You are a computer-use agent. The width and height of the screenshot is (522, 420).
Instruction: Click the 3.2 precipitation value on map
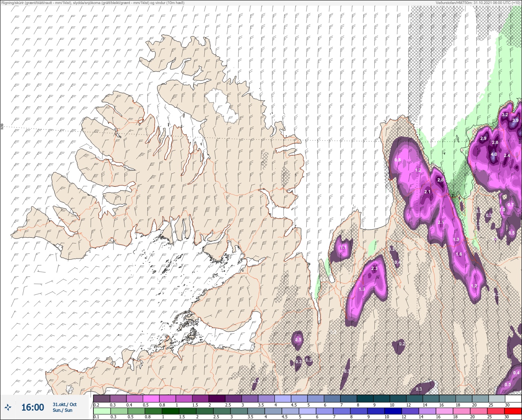[505, 115]
